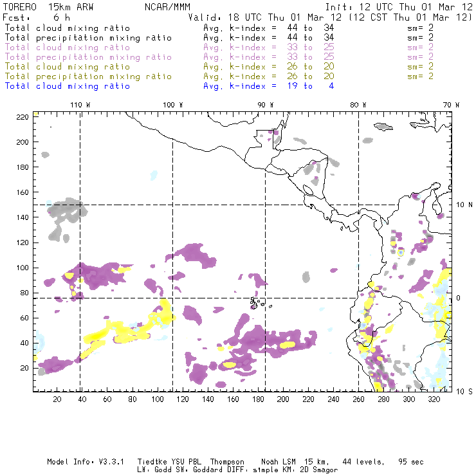Click the "TORERO 15km ARW" title text
This screenshot has width=476, height=476.
click(x=48, y=7)
